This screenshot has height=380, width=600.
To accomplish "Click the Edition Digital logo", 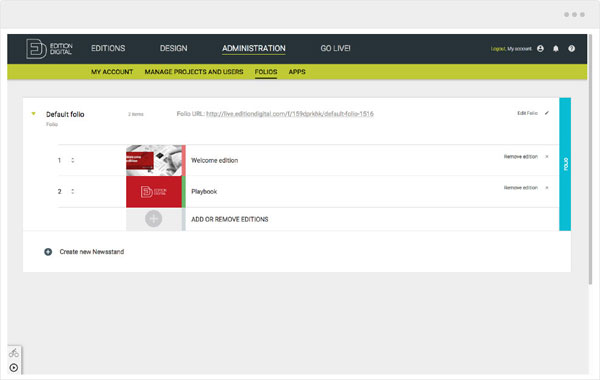I will pyautogui.click(x=49, y=49).
